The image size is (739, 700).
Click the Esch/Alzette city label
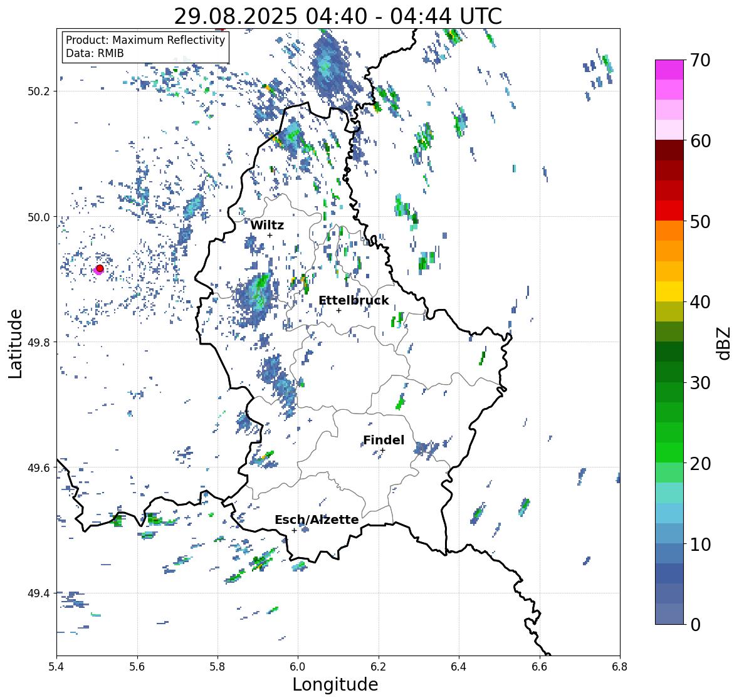(x=317, y=520)
